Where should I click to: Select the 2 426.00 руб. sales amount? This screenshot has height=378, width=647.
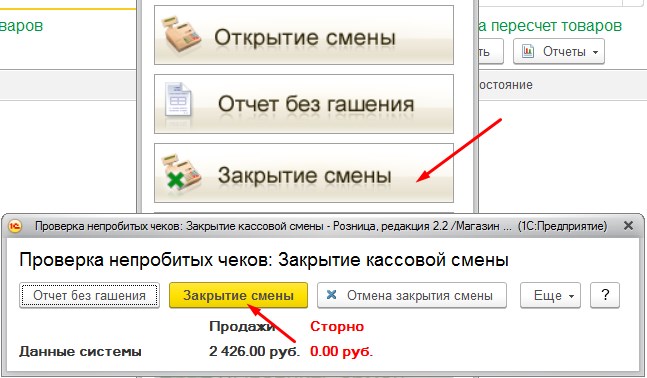pyautogui.click(x=254, y=351)
